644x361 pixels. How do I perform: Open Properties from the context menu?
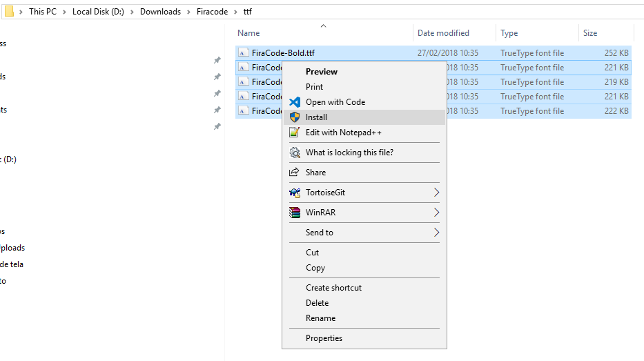point(364,338)
